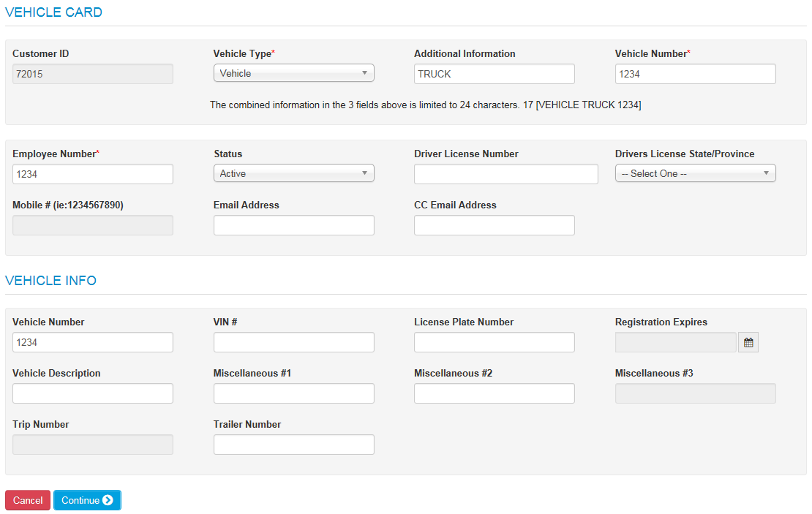Click the License Plate Number field

494,341
